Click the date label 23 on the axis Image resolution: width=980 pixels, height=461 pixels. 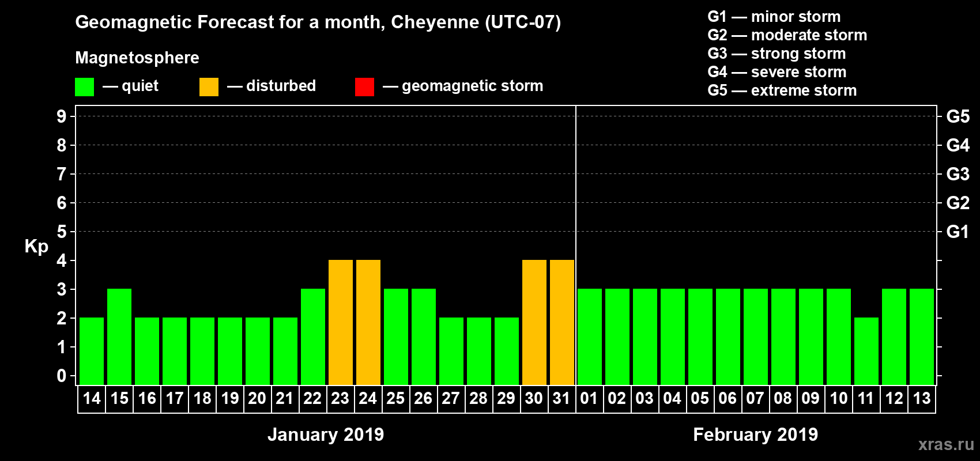pyautogui.click(x=341, y=399)
